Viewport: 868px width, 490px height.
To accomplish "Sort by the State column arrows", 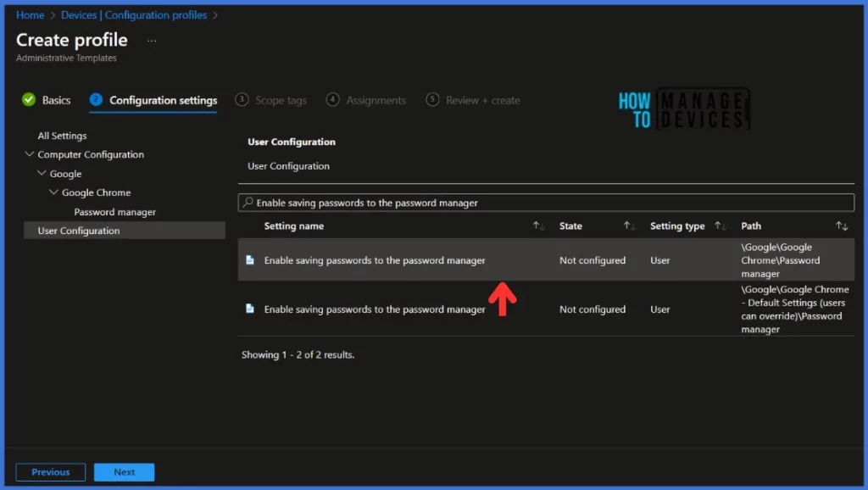I will 630,226.
